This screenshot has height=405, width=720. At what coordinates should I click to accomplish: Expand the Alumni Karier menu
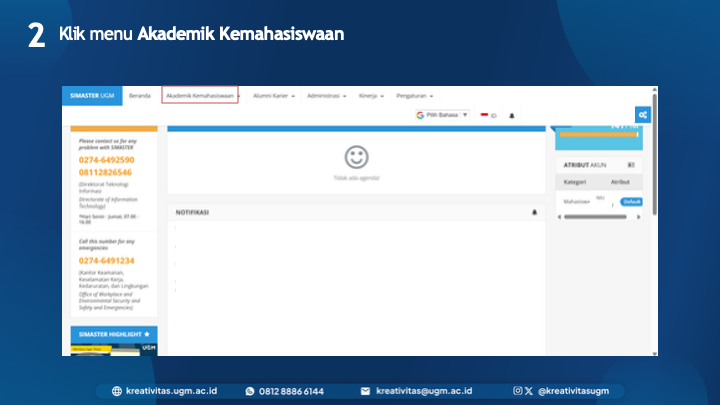tap(273, 96)
